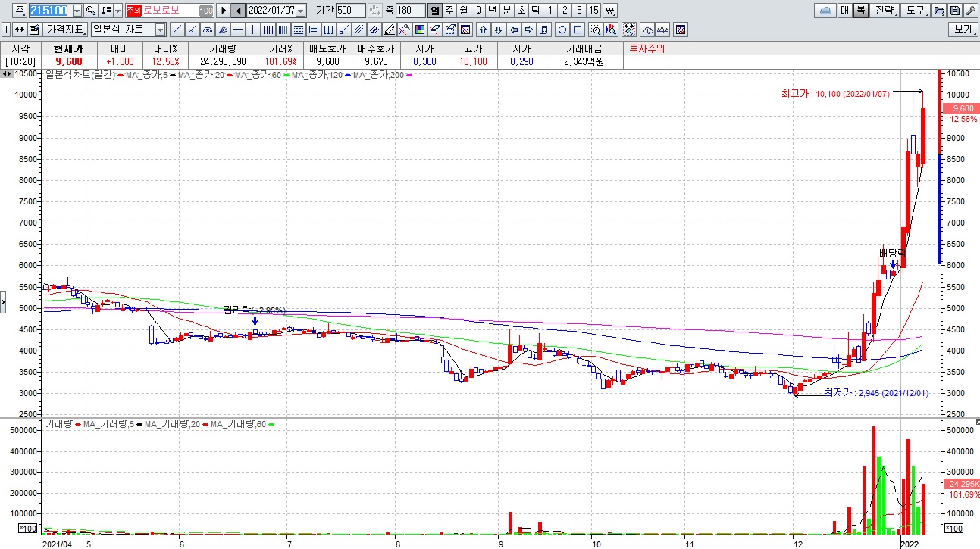Select the trend line drawing tool
The height and width of the screenshot is (549, 980).
coord(177,30)
